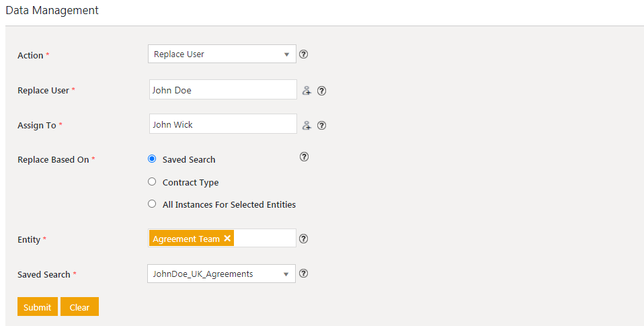Select All Instances For Selected Entities
The height and width of the screenshot is (326, 644).
pyautogui.click(x=152, y=204)
